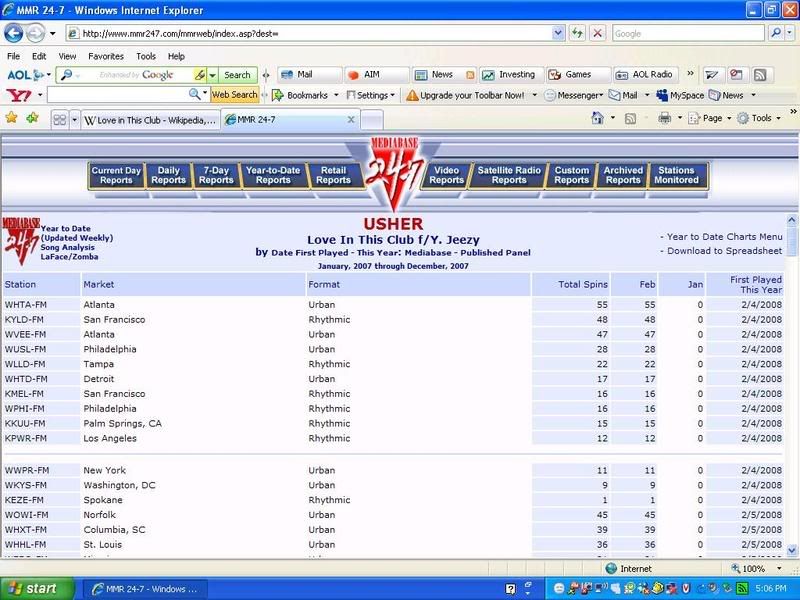Open the recent pages dropdown beside Forward

(x=53, y=34)
